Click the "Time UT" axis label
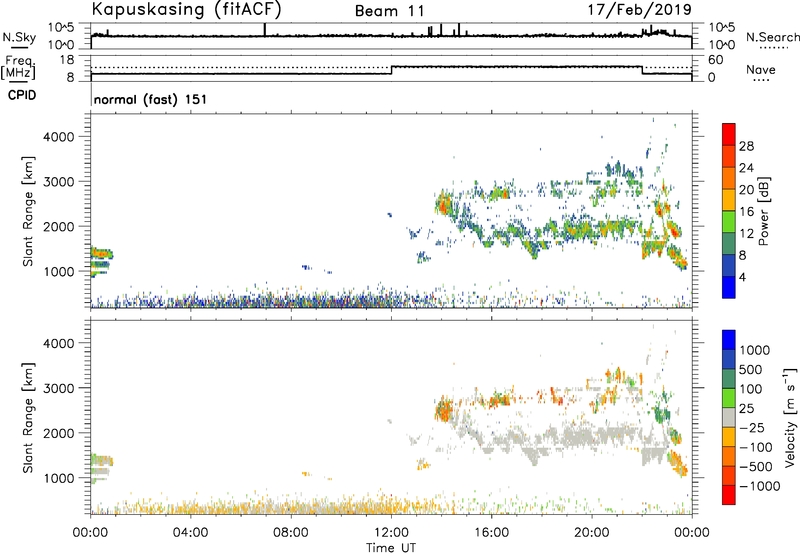Screen dimensions: 800x554 pyautogui.click(x=391, y=548)
